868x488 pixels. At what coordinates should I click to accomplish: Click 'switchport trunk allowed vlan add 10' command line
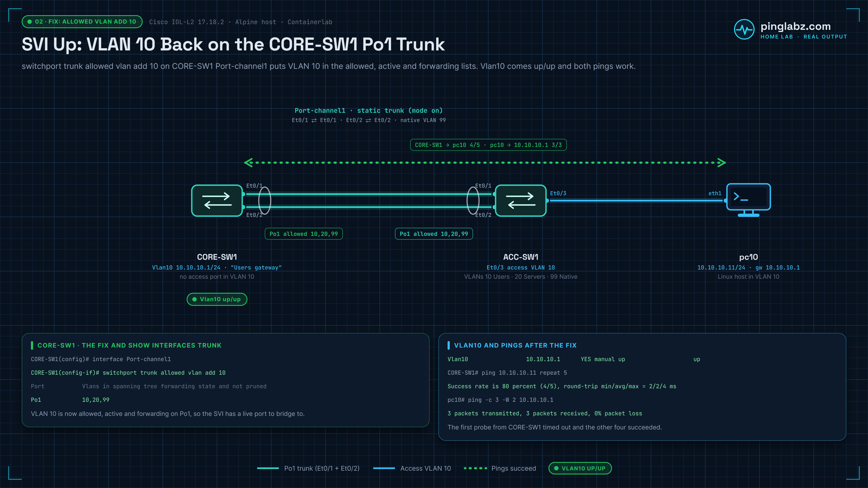128,373
